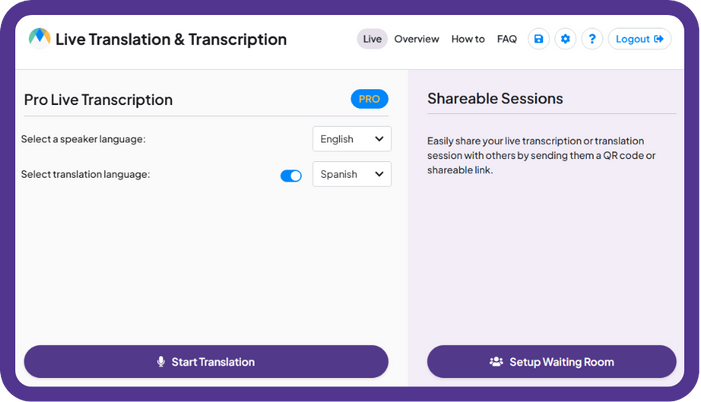Open the Spanish translation language dropdown
Image resolution: width=701 pixels, height=402 pixels.
click(352, 174)
